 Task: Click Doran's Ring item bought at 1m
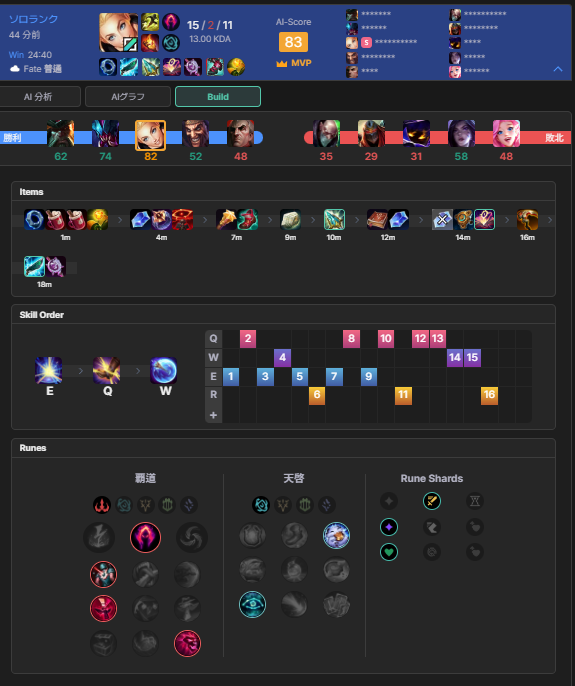tap(34, 220)
